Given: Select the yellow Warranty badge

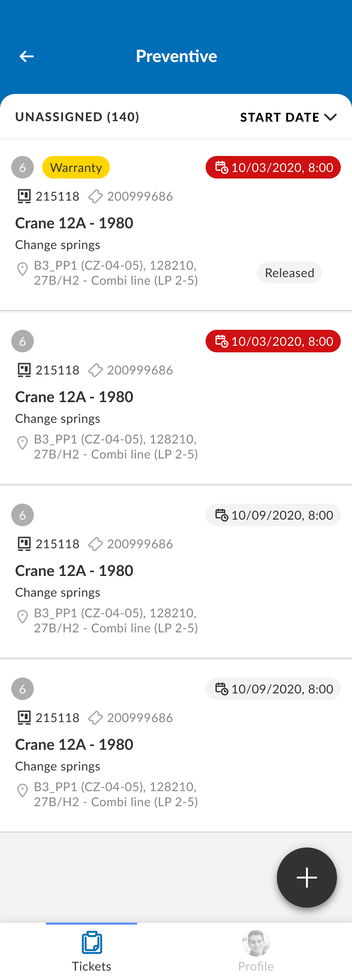Looking at the screenshot, I should (76, 168).
